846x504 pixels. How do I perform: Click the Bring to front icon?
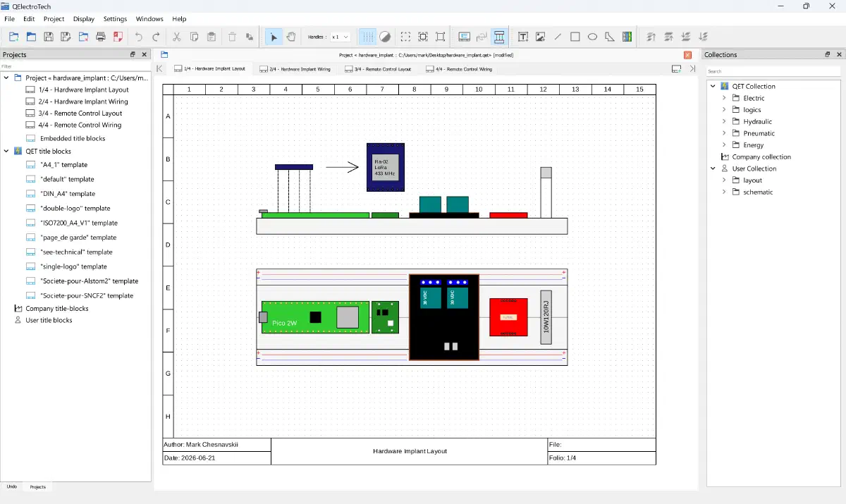point(651,37)
